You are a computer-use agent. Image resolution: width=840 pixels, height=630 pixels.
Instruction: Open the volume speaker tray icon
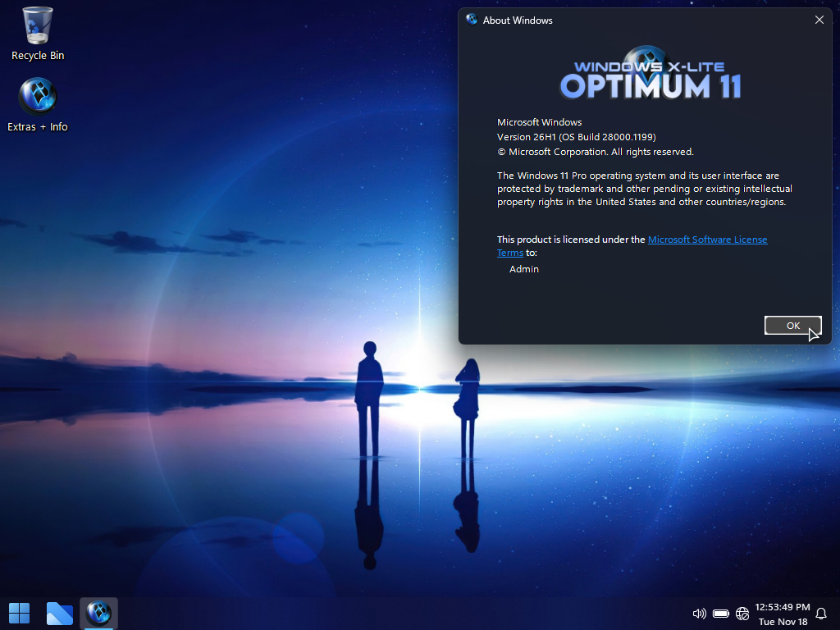(x=699, y=614)
